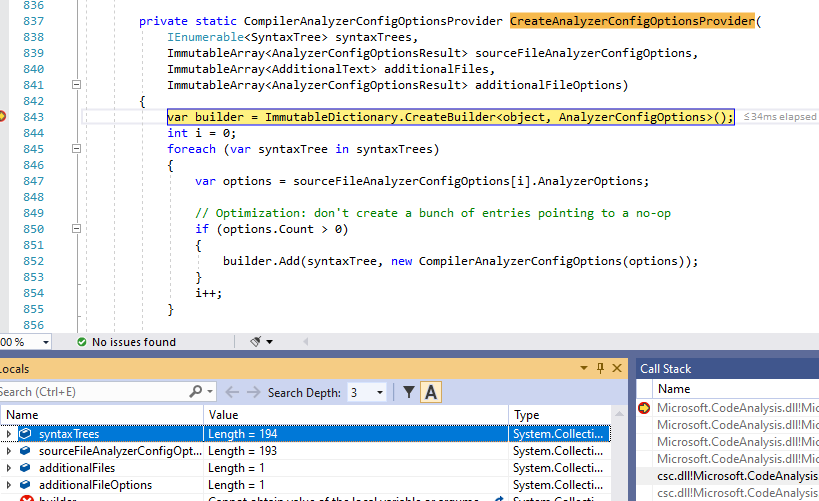Click the additionalFiles 'Length = 1' value
Image resolution: width=819 pixels, height=501 pixels.
tap(355, 468)
